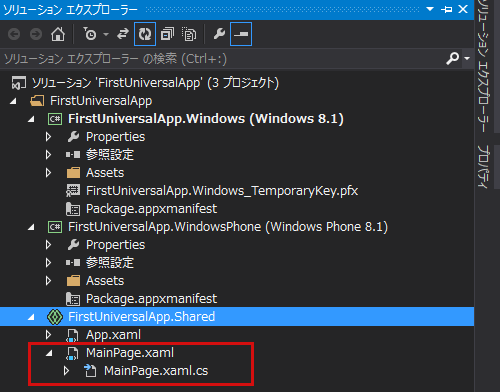Select the ソリューション エクスプローラー vertical tab
This screenshot has height=392, width=500.
coord(483,66)
